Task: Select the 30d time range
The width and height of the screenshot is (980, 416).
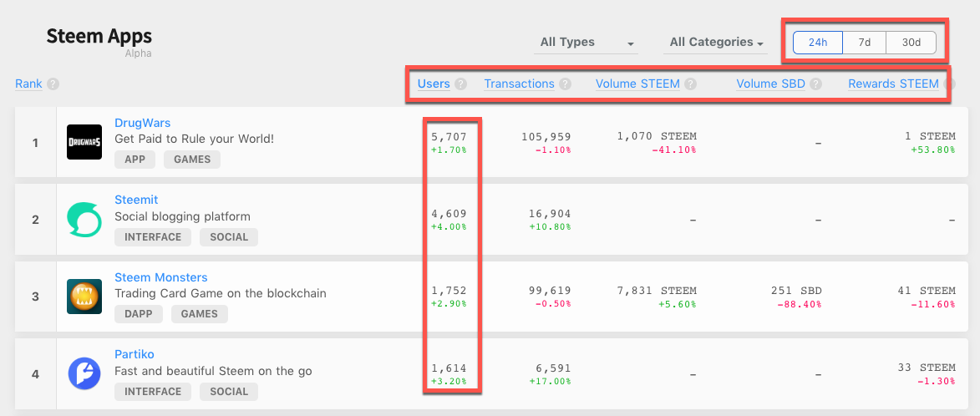Action: coord(911,43)
